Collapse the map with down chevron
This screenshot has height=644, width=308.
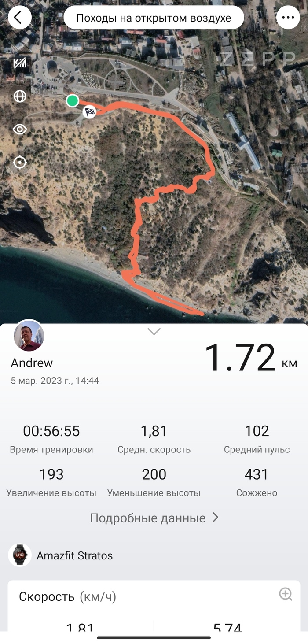[x=154, y=332]
